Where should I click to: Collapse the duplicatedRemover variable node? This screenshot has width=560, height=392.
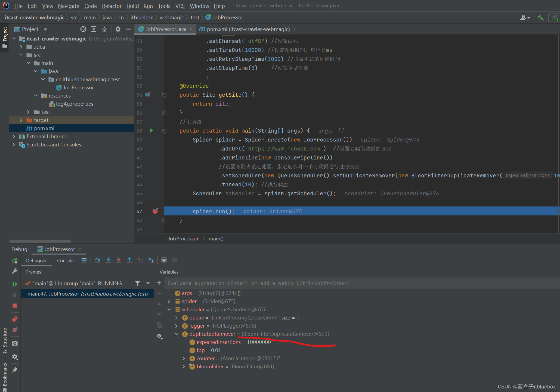176,334
